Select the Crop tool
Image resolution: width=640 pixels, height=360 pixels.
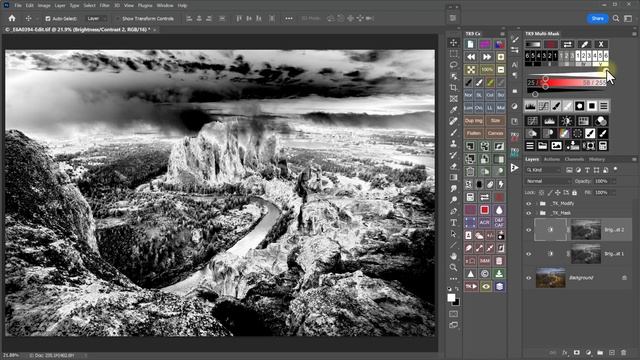pos(453,87)
